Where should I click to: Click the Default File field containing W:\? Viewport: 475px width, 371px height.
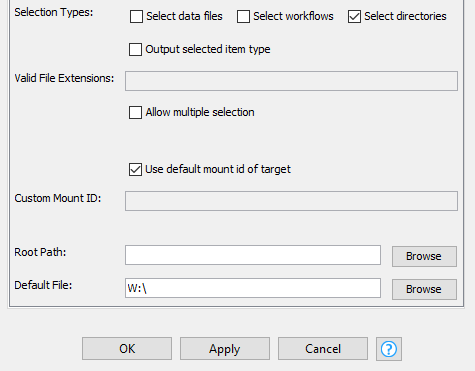click(x=253, y=288)
